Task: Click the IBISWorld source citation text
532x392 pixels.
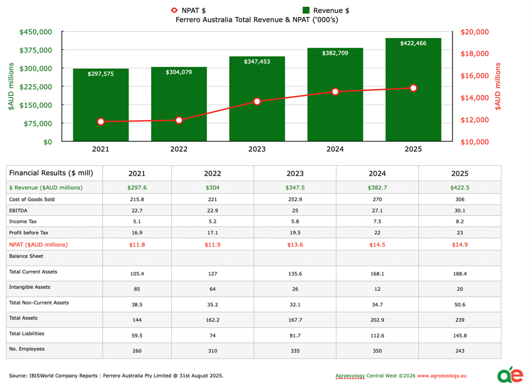Action: point(116,376)
